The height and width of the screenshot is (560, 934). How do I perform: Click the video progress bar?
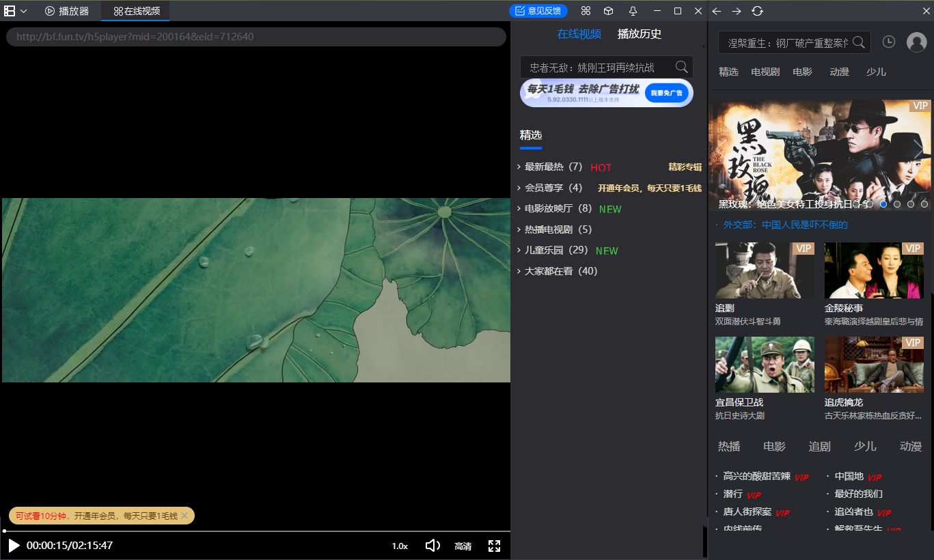coord(256,531)
